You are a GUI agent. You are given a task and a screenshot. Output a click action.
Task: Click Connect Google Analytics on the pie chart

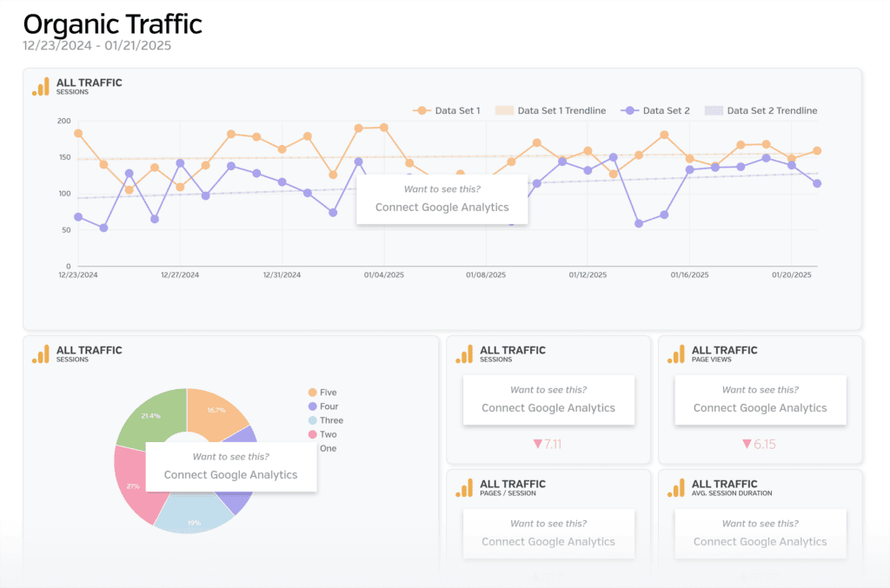(230, 474)
